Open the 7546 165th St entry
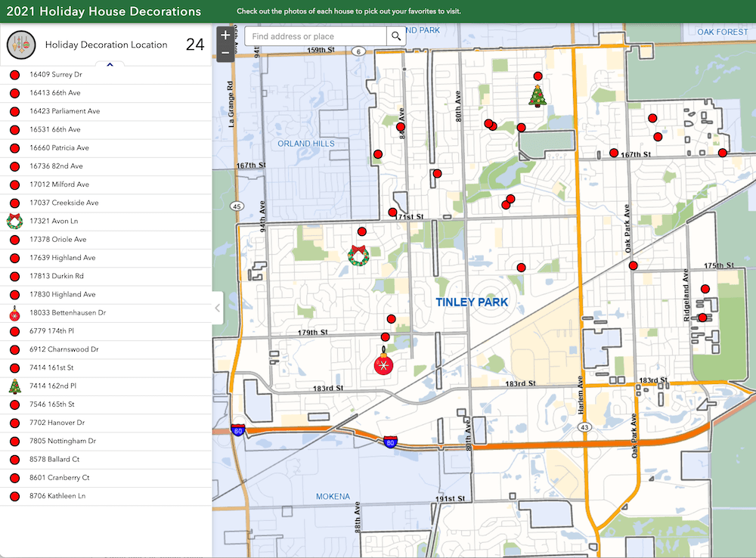This screenshot has height=558, width=756. click(106, 405)
